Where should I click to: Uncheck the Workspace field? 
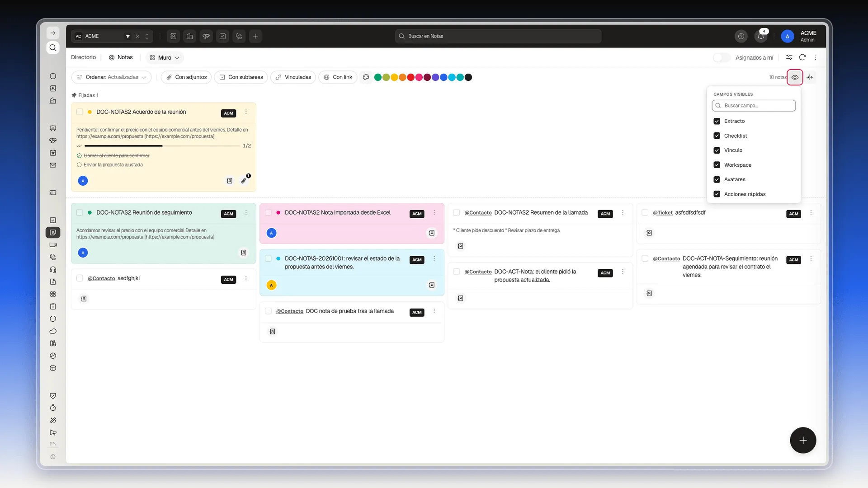click(x=717, y=165)
